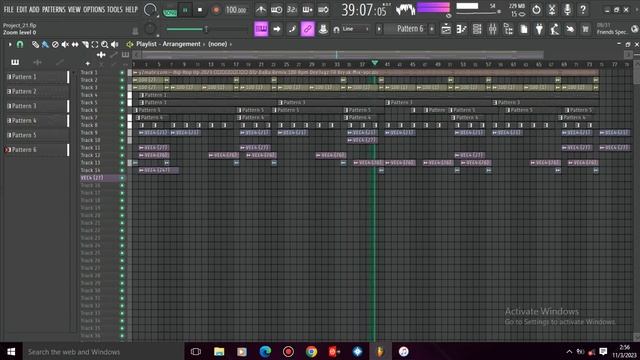The height and width of the screenshot is (360, 640).
Task: Click the song time display 39:07:05
Action: pyautogui.click(x=363, y=10)
